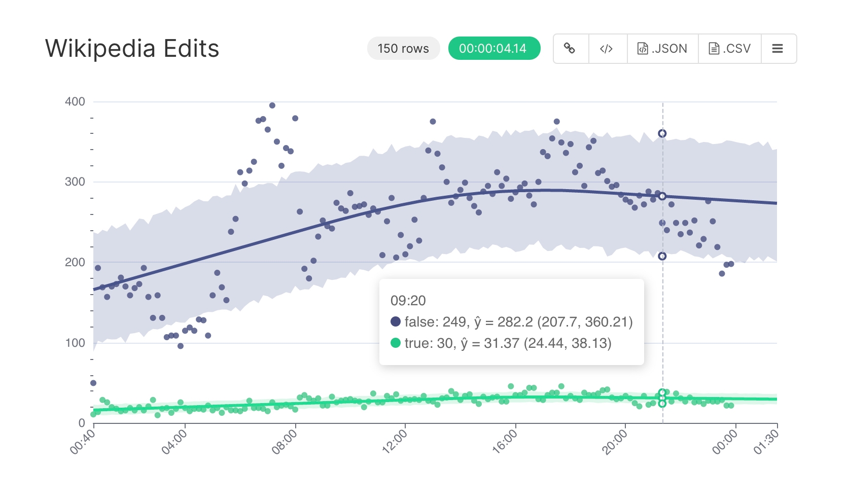Click the blue false series dot in tooltip
The image size is (847, 504).
(x=396, y=321)
